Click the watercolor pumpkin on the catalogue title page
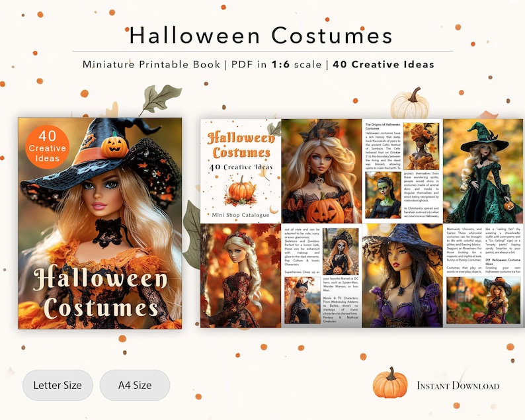 pyautogui.click(x=241, y=191)
